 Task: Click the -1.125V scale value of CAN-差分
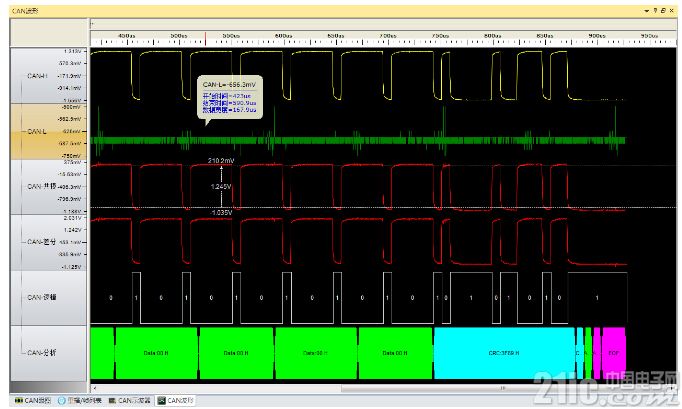[x=72, y=267]
